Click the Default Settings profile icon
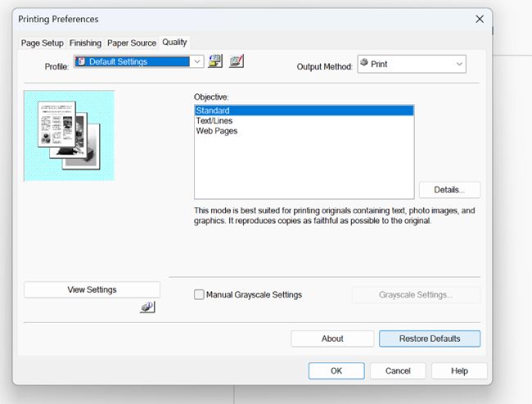Viewport: 532px width, 404px height. coord(81,61)
